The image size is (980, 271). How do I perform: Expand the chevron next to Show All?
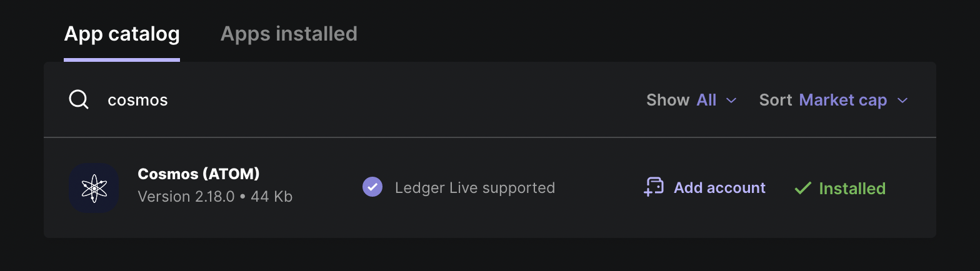[x=731, y=100]
